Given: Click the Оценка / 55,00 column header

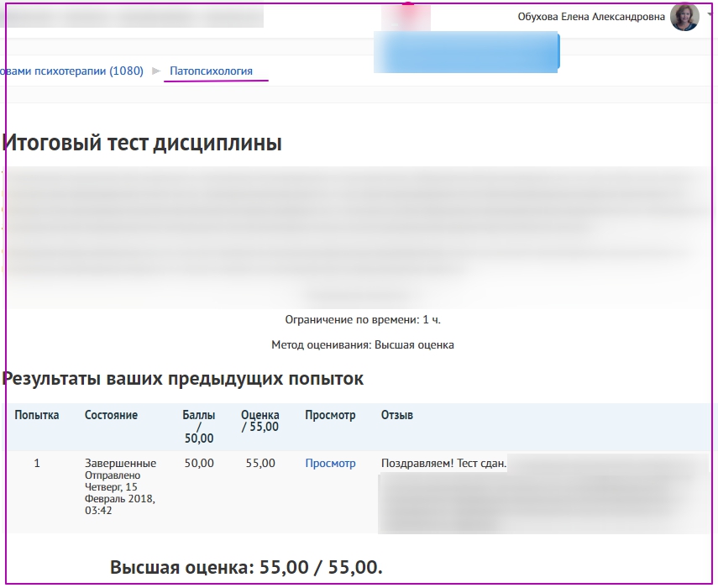Looking at the screenshot, I should pyautogui.click(x=259, y=421).
